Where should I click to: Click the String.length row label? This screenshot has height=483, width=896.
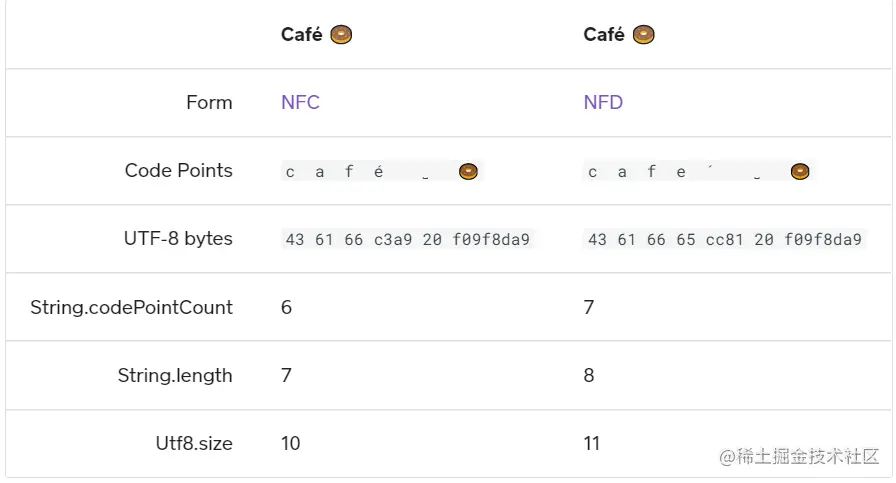pos(175,376)
